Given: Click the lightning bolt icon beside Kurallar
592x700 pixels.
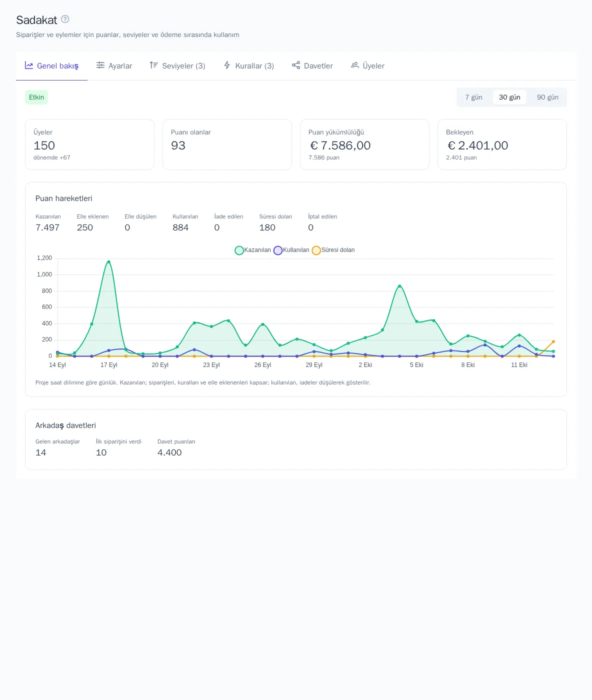Looking at the screenshot, I should pyautogui.click(x=227, y=65).
